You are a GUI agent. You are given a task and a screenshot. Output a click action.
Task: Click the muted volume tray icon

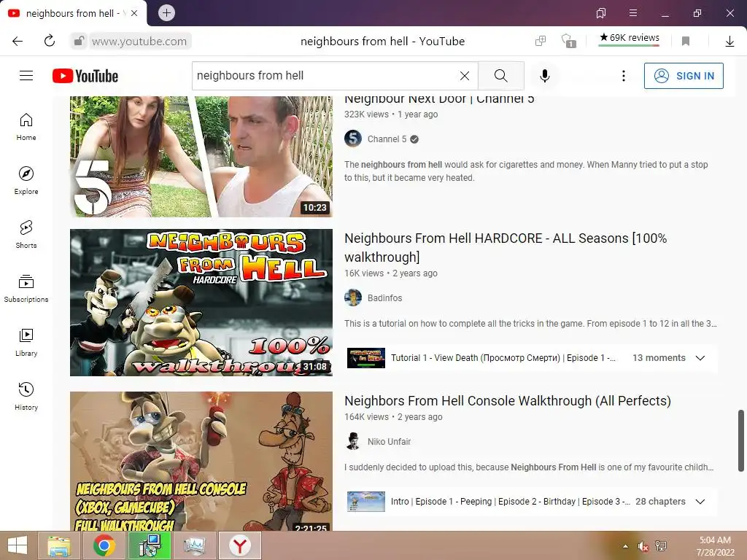[x=643, y=546]
